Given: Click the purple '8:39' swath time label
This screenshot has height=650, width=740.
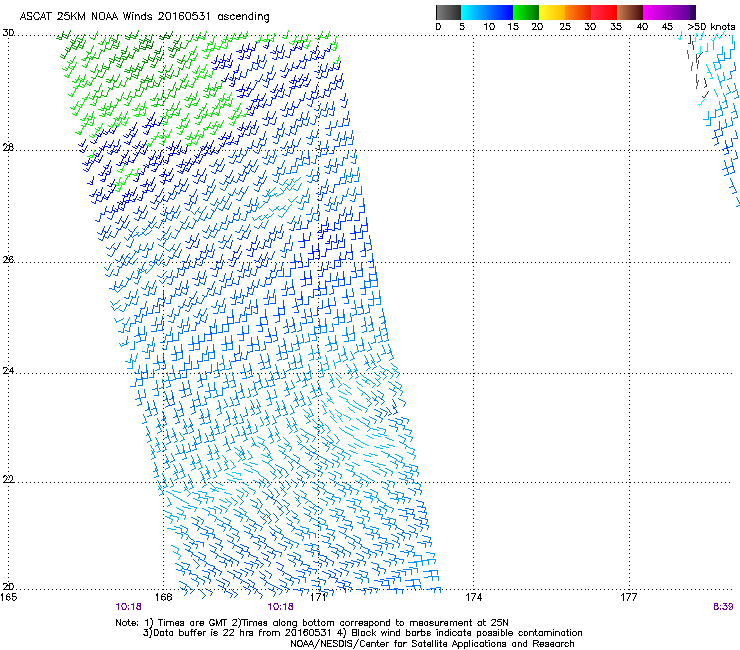Looking at the screenshot, I should (x=723, y=607).
